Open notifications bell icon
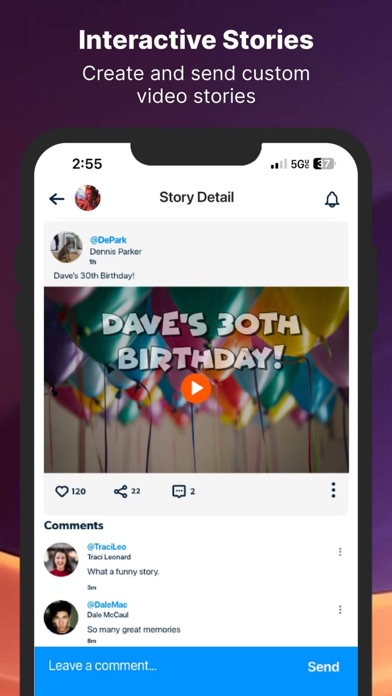This screenshot has width=392, height=696. [332, 199]
